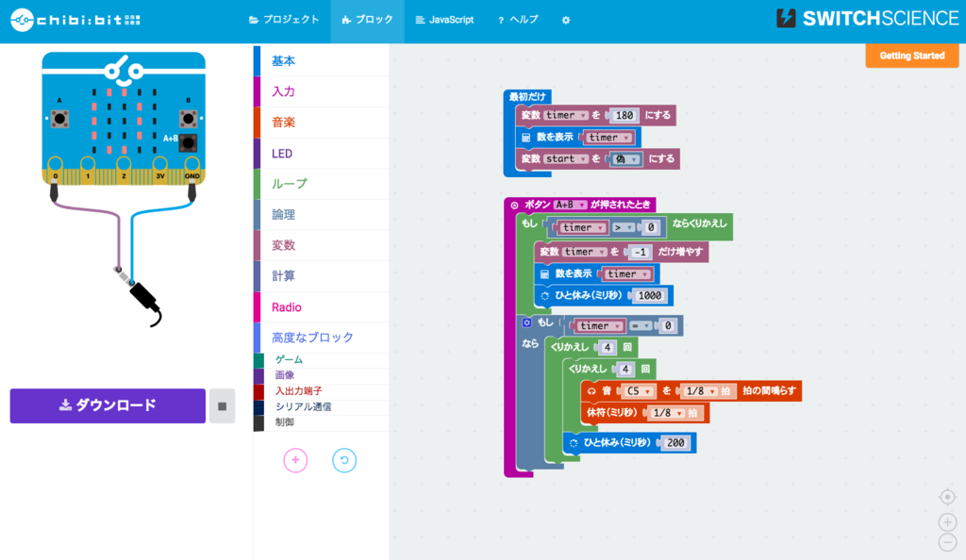This screenshot has height=560, width=966.
Task: Open 入出力端子 block category
Action: [x=322, y=391]
